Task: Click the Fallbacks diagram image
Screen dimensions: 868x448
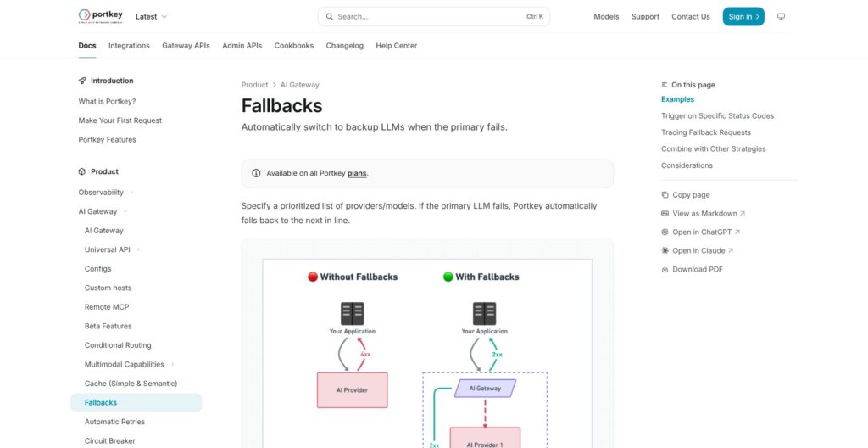Action: 427,354
